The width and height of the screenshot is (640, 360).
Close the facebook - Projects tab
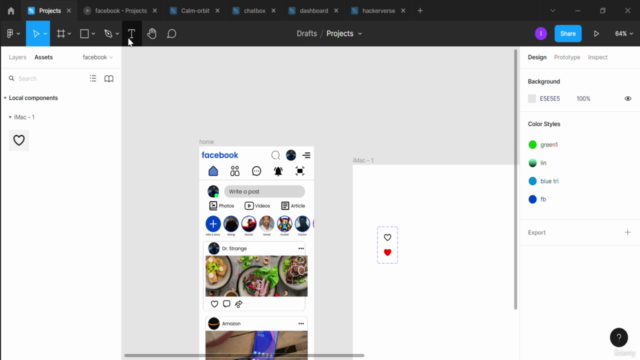click(155, 11)
